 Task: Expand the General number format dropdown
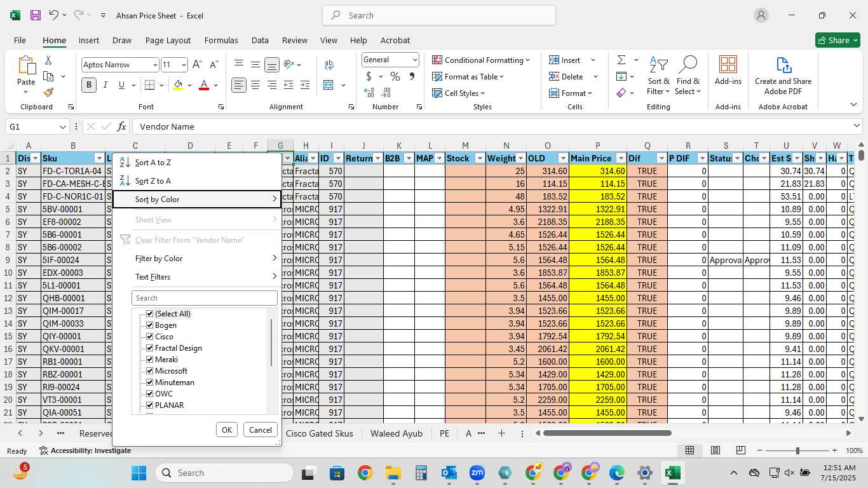[415, 60]
